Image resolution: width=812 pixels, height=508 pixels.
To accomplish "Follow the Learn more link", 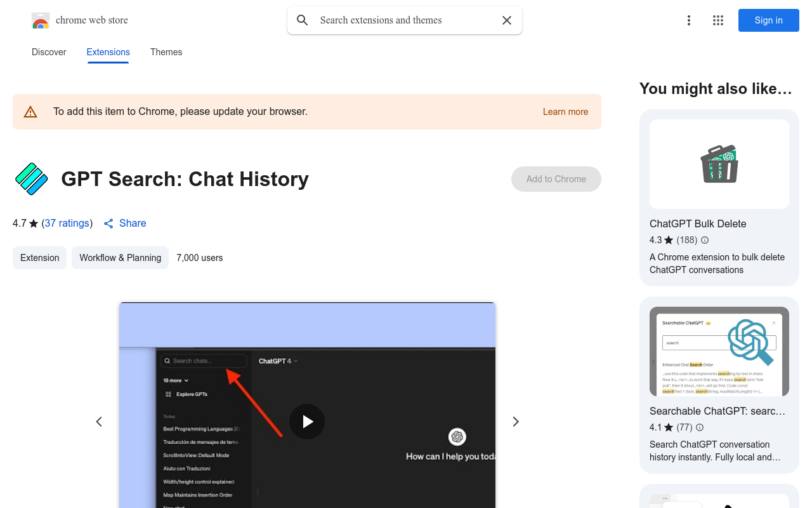I will click(565, 112).
